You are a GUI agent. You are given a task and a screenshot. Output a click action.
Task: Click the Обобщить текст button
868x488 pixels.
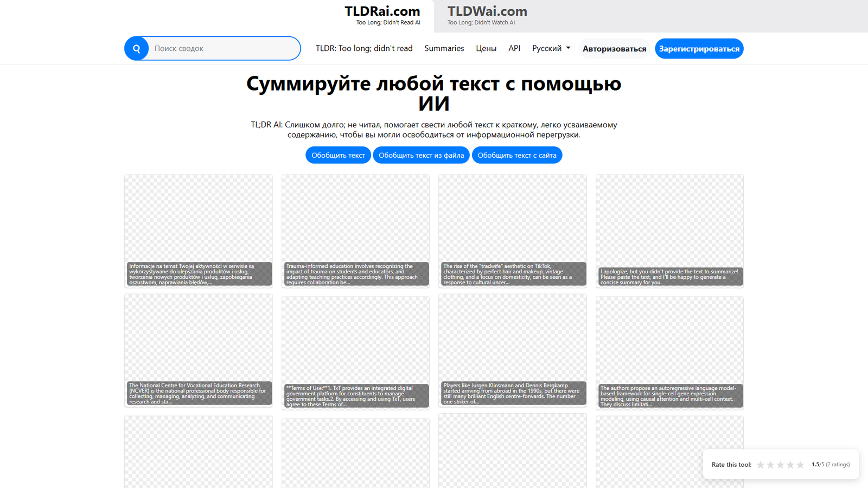[x=338, y=155]
